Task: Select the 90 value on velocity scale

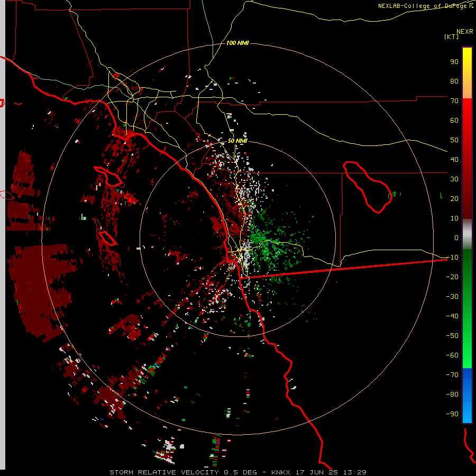Action: (454, 62)
